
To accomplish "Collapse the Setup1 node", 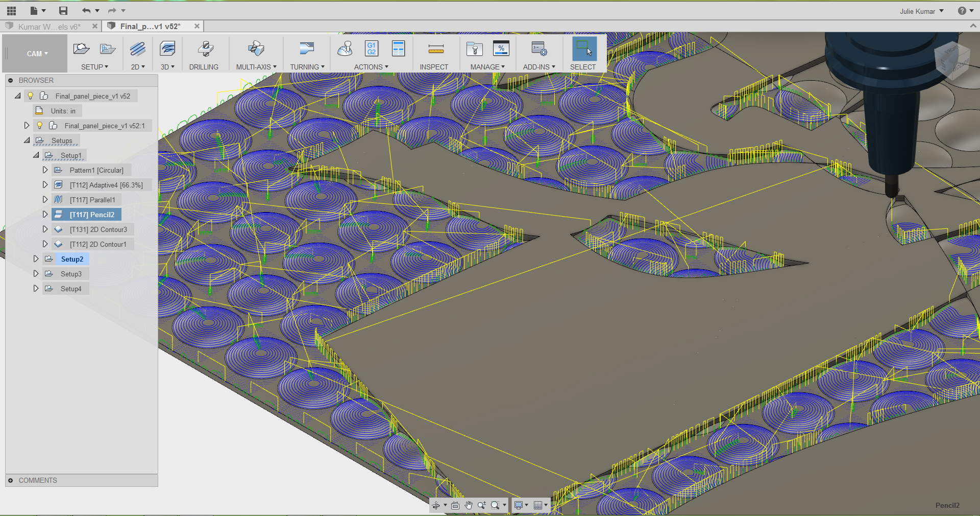I will click(x=36, y=155).
